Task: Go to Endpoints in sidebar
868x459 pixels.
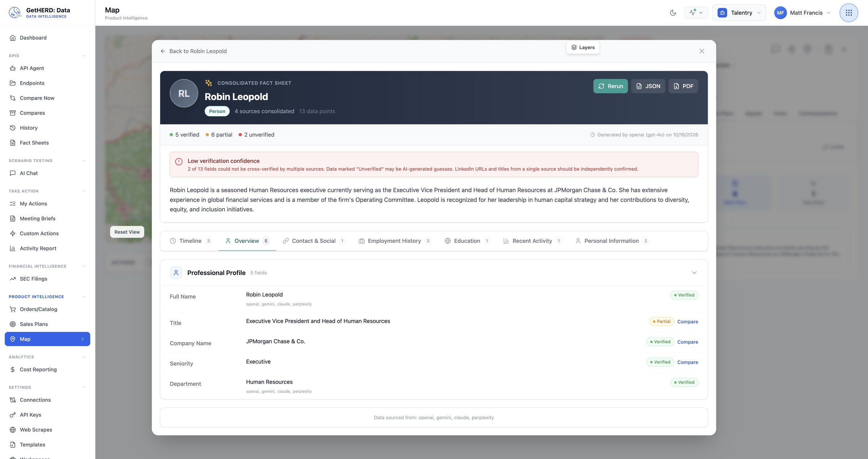Action: pos(47,83)
